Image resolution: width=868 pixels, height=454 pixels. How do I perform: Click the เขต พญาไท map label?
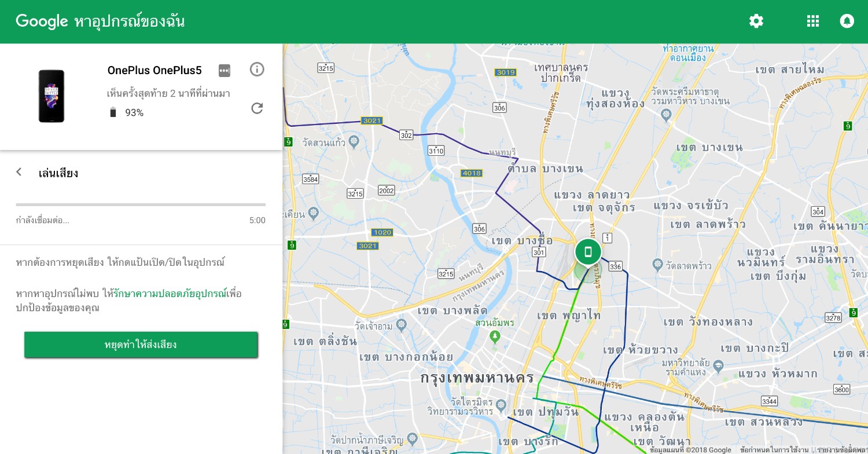coord(569,316)
